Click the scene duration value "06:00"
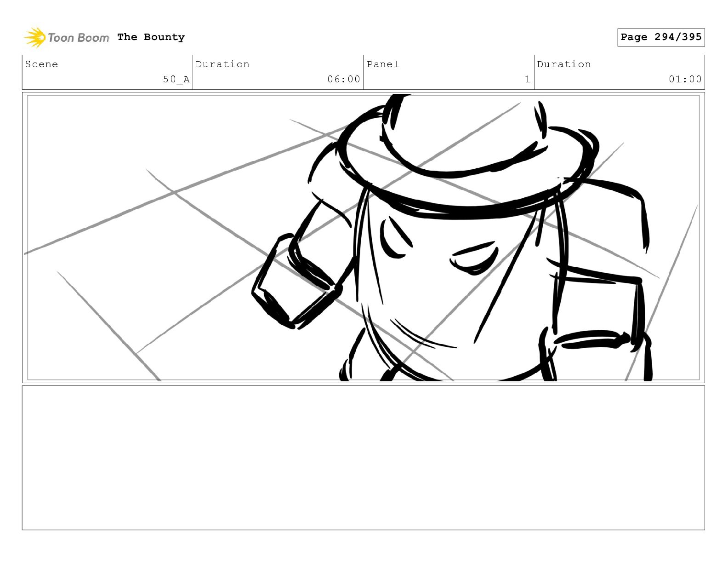Image resolution: width=728 pixels, height=563 pixels. (344, 79)
